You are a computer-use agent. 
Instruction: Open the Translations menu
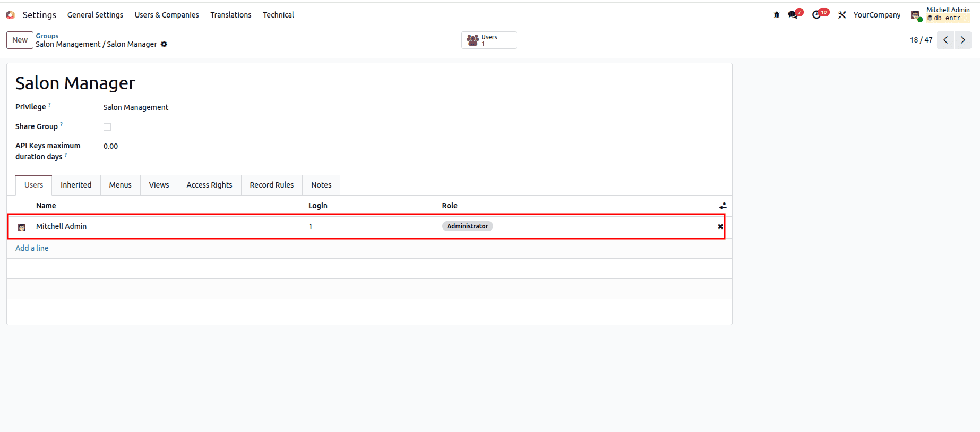[x=231, y=15]
